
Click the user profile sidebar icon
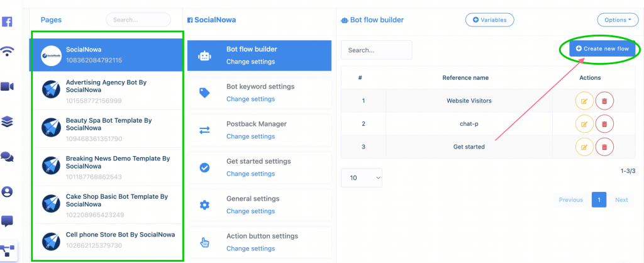tap(8, 192)
